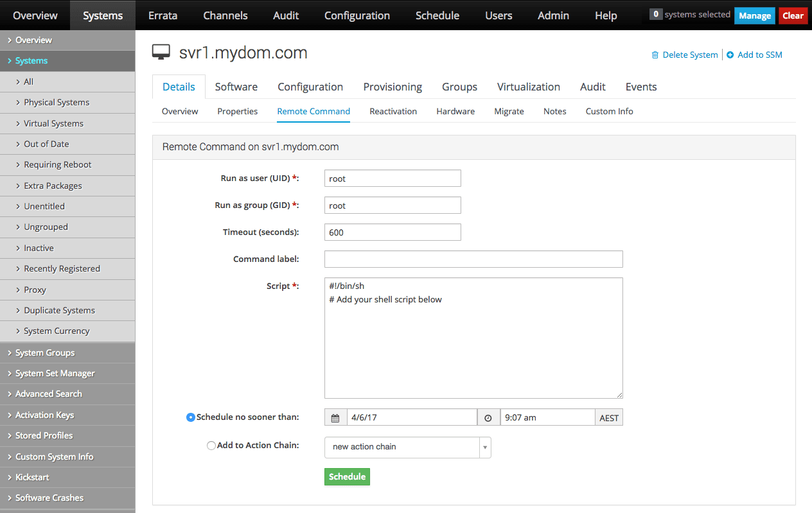This screenshot has width=812, height=513.
Task: Click the trash icon next to Delete System
Action: (x=655, y=55)
